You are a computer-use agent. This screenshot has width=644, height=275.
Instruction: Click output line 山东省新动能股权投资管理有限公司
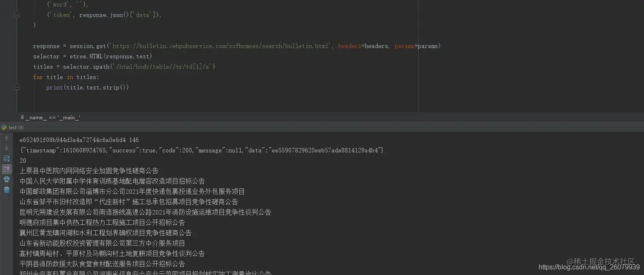[102, 243]
